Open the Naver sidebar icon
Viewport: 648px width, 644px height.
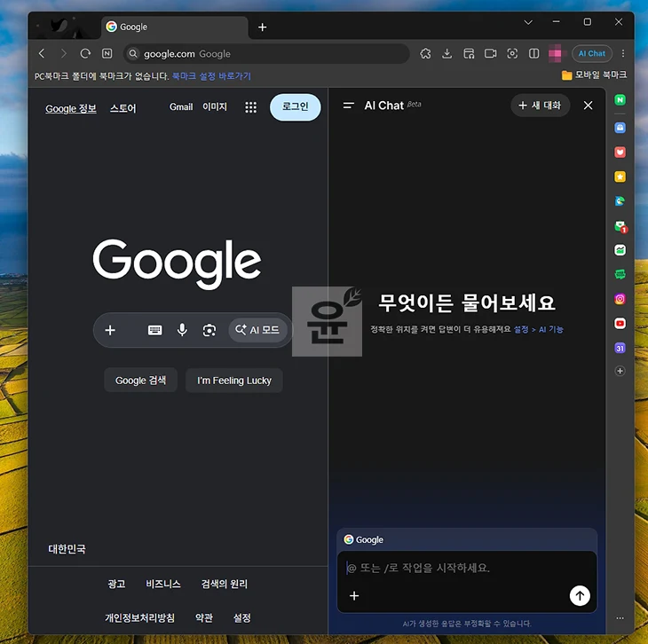pyautogui.click(x=620, y=100)
